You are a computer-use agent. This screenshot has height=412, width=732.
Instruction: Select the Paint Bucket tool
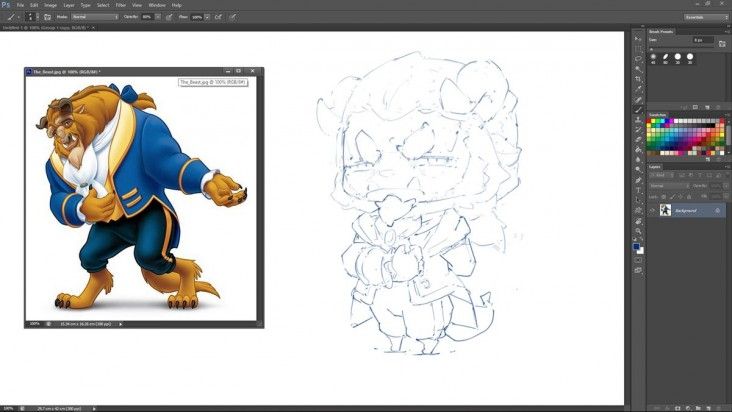(638, 149)
